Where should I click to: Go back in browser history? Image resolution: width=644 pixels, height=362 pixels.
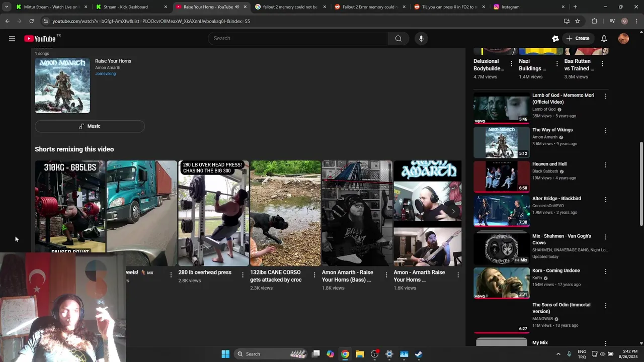[x=8, y=21]
